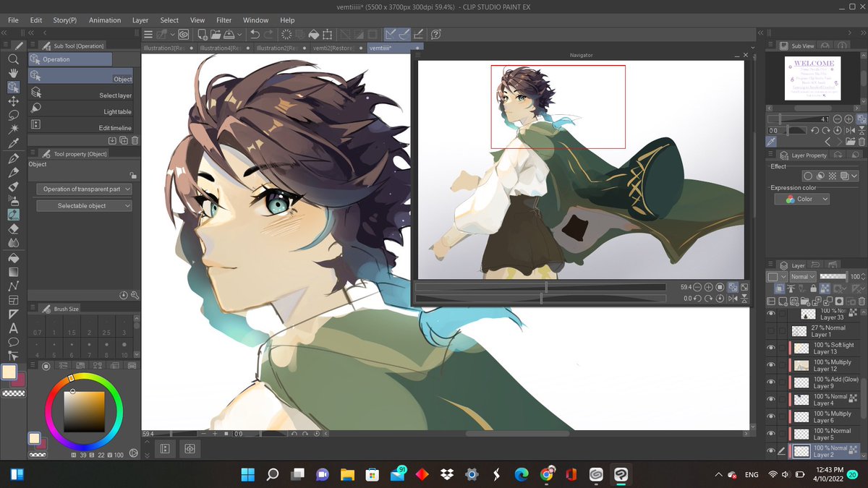The width and height of the screenshot is (868, 488).
Task: Open Chrome from Windows taskbar
Action: (546, 475)
